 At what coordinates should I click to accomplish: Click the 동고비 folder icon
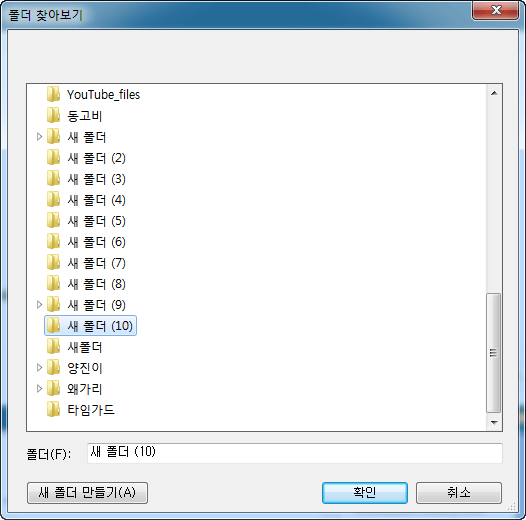click(x=53, y=115)
